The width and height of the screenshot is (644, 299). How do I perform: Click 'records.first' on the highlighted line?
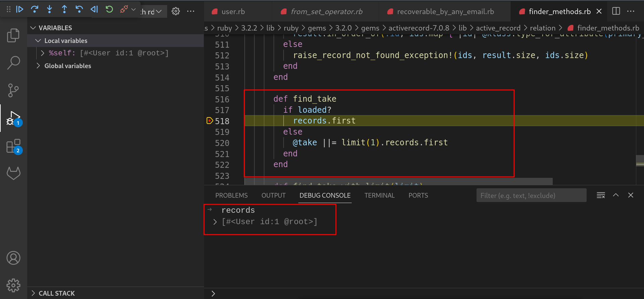pyautogui.click(x=324, y=120)
